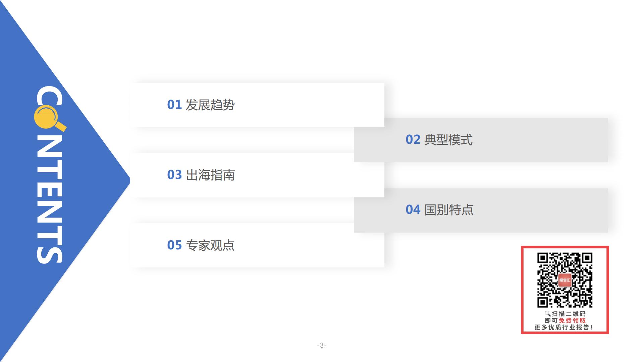The height and width of the screenshot is (362, 644).
Task: Click the red 免费领取 text
Action: pos(572,320)
